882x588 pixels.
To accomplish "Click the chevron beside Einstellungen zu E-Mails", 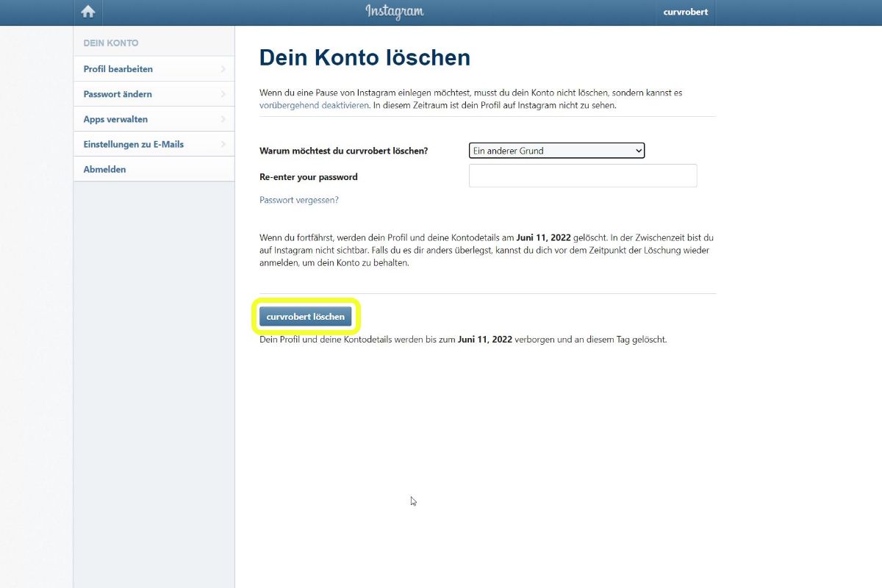I will (x=223, y=144).
